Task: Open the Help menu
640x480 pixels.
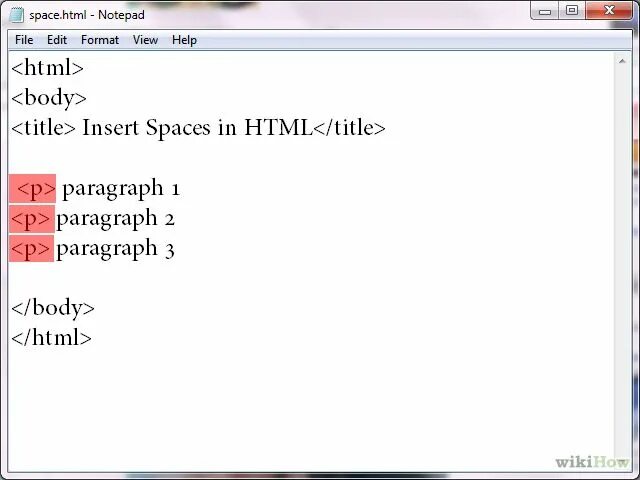Action: 184,40
